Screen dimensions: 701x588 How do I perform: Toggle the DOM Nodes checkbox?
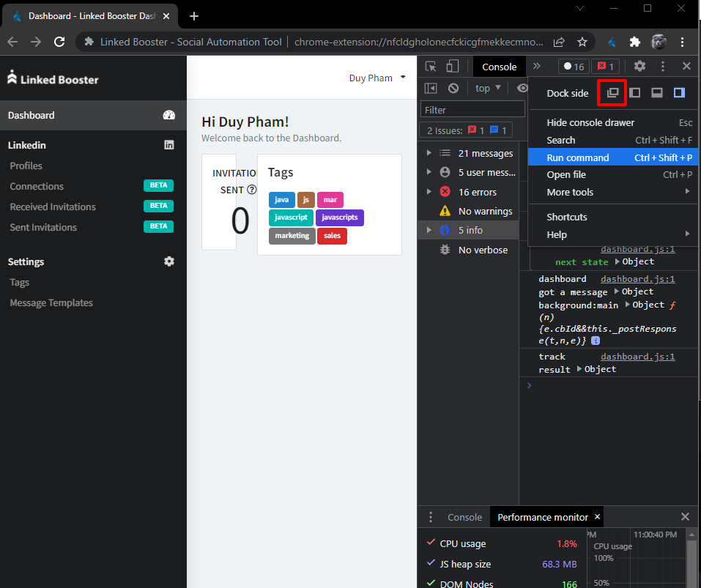431,583
